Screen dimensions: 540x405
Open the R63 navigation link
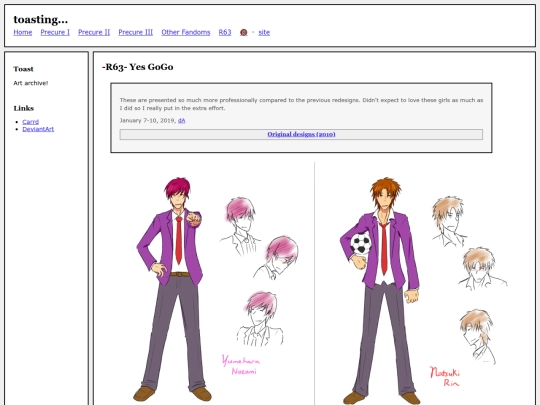pyautogui.click(x=225, y=32)
